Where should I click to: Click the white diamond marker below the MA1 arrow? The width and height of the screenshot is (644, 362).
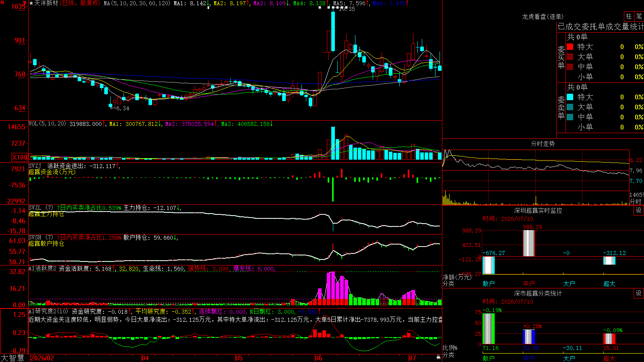click(208, 7)
